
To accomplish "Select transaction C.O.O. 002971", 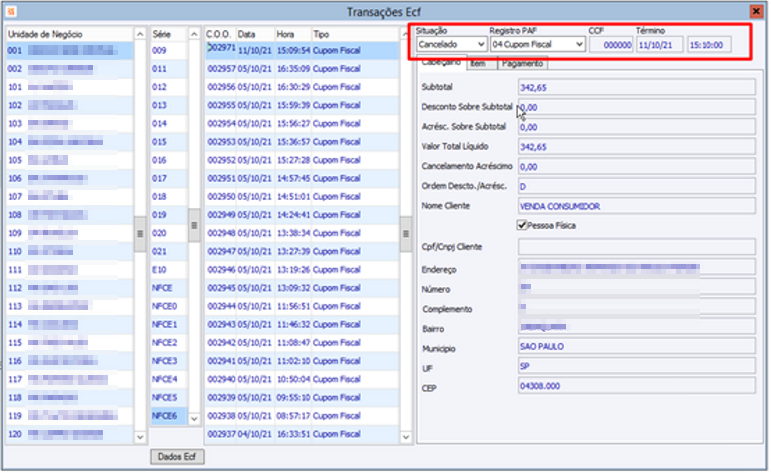I will coord(301,50).
